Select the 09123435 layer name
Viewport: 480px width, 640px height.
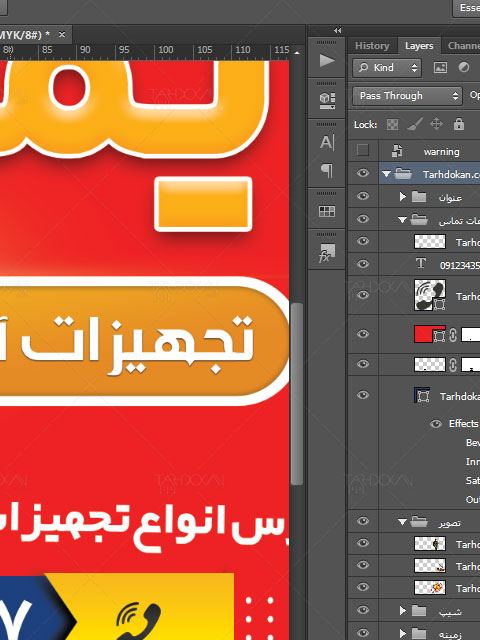pos(460,265)
